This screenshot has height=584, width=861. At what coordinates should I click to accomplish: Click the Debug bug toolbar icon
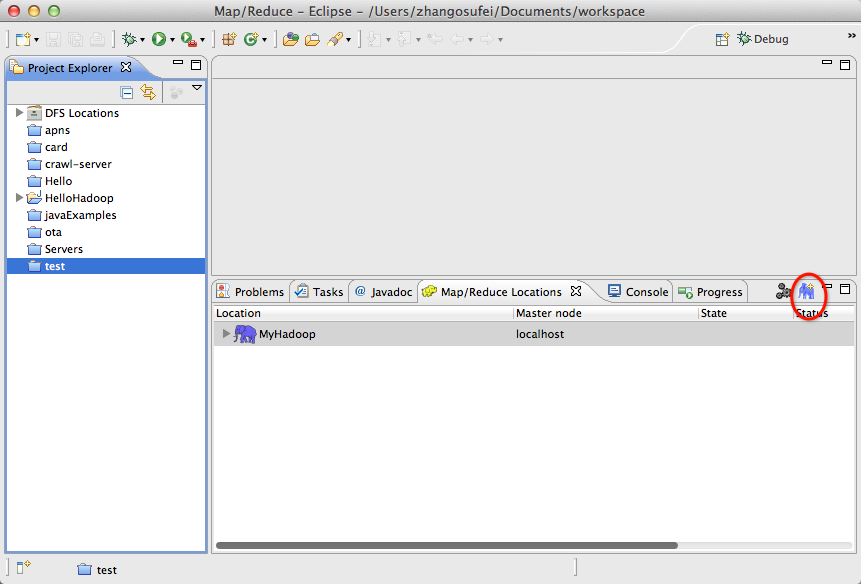click(129, 39)
